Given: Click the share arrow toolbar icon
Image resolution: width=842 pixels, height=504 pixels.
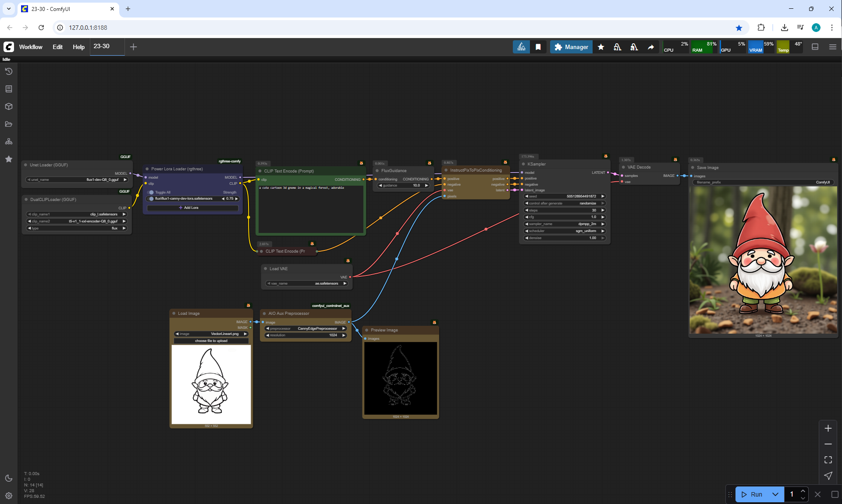Looking at the screenshot, I should click(x=651, y=47).
